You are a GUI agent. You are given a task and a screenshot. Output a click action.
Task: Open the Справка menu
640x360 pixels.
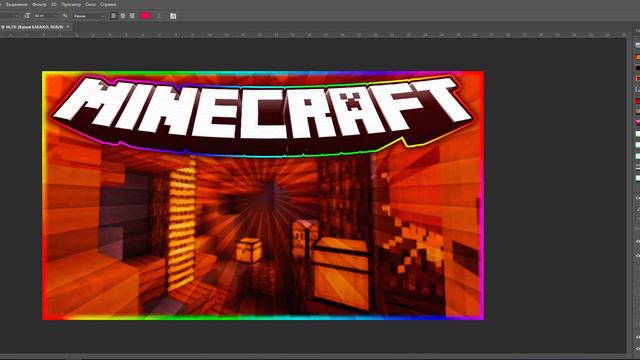point(108,4)
